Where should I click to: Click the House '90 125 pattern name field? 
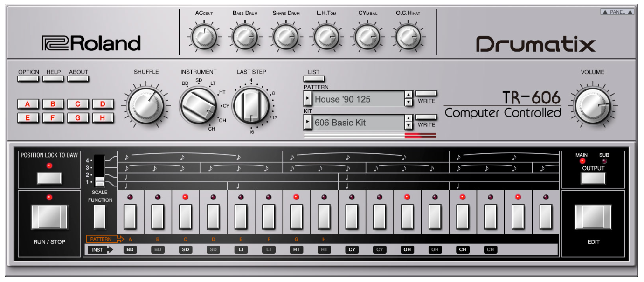pos(358,99)
